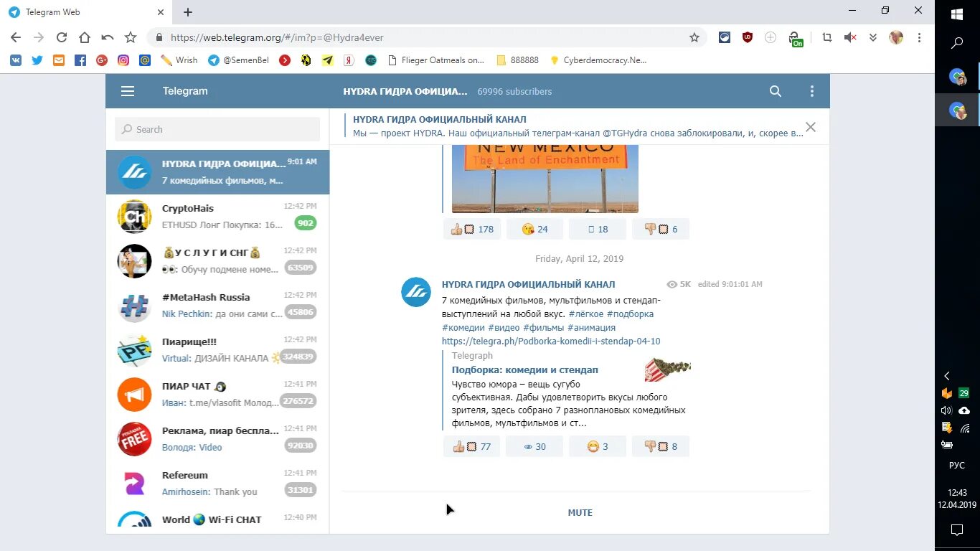Click the thumbs down reaction showing 6
The height and width of the screenshot is (551, 980).
tap(660, 229)
